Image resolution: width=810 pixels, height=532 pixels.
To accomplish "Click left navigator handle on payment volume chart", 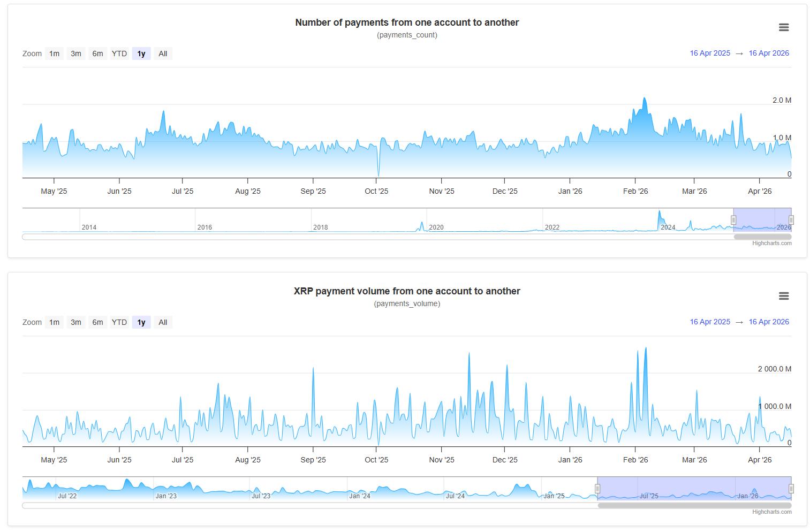I will [597, 489].
